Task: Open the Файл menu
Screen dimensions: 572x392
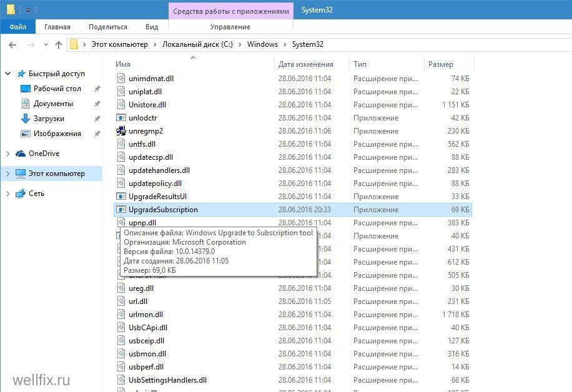Action: click(18, 27)
